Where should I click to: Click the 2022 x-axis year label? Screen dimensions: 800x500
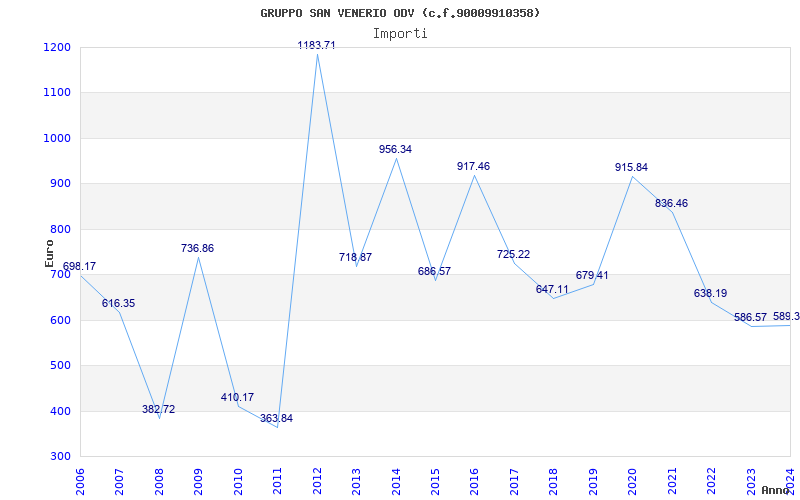pos(711,481)
